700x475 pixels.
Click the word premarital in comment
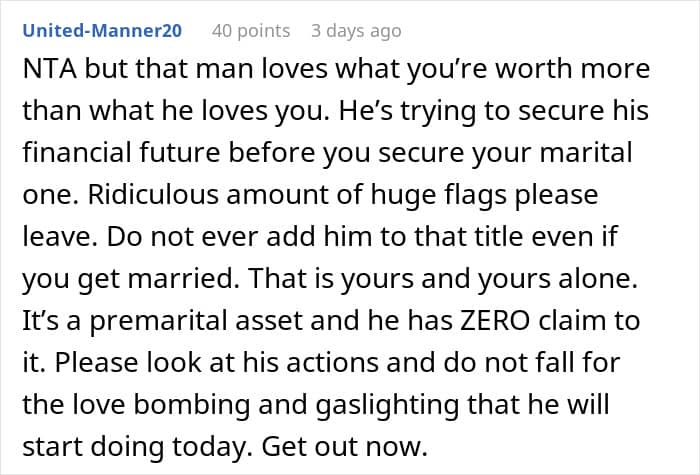coord(159,321)
